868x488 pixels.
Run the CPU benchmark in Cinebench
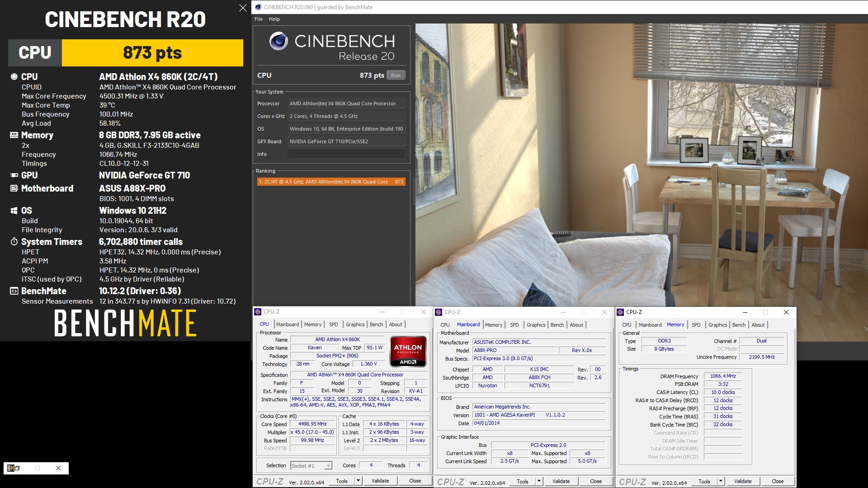(396, 75)
